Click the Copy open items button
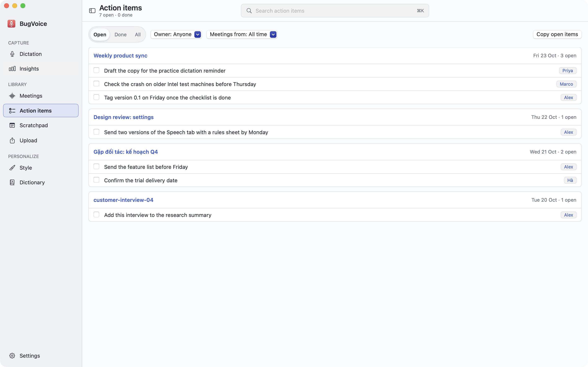The image size is (588, 367). click(x=557, y=34)
